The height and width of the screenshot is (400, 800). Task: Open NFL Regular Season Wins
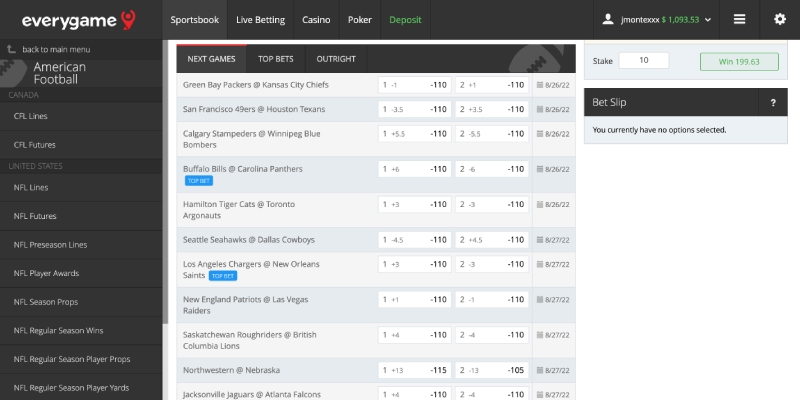click(x=81, y=331)
